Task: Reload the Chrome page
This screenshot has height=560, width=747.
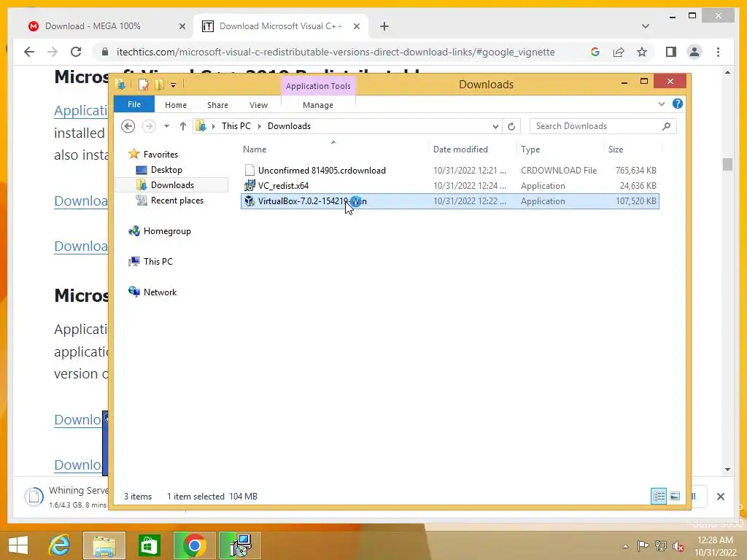Action: tap(76, 52)
